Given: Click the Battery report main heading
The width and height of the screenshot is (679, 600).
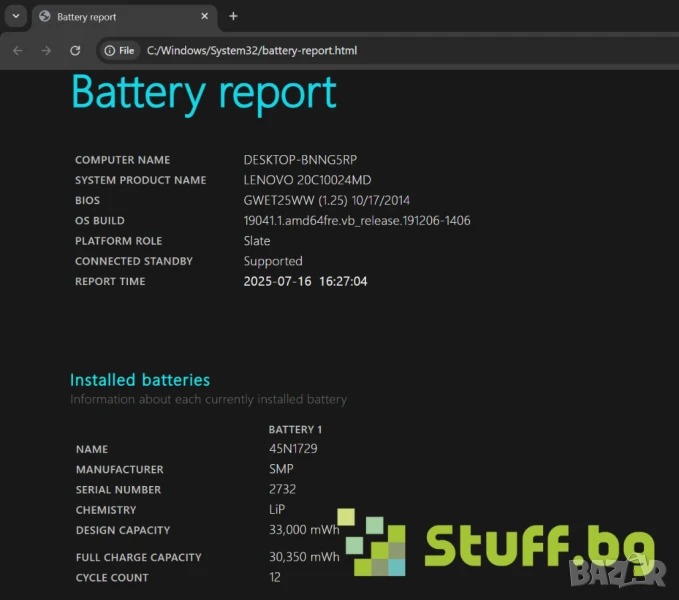Looking at the screenshot, I should click(203, 93).
